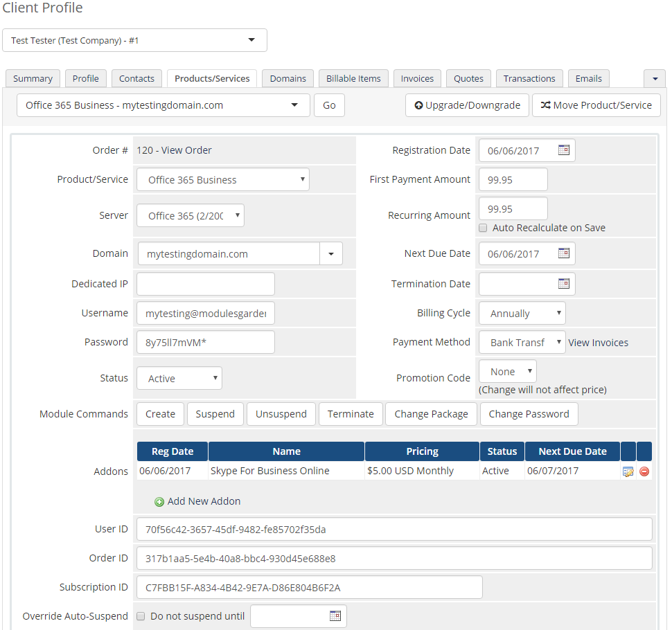Open the Transactions tab

click(529, 79)
